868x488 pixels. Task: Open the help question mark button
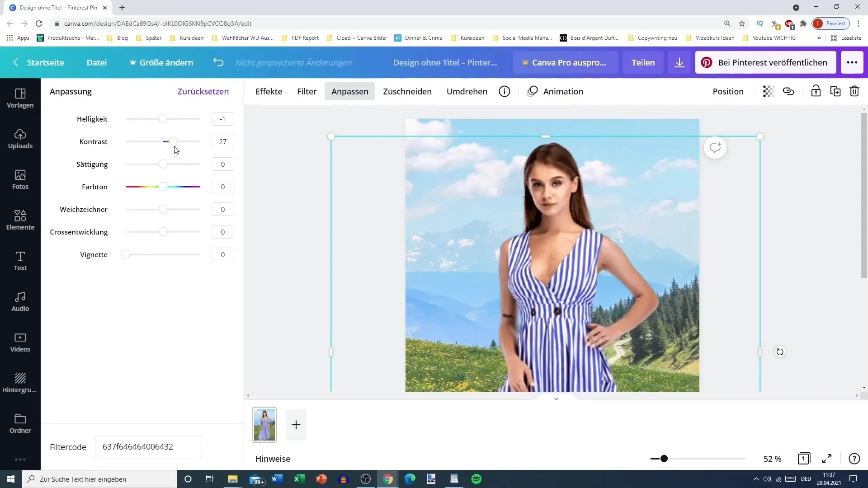(854, 459)
